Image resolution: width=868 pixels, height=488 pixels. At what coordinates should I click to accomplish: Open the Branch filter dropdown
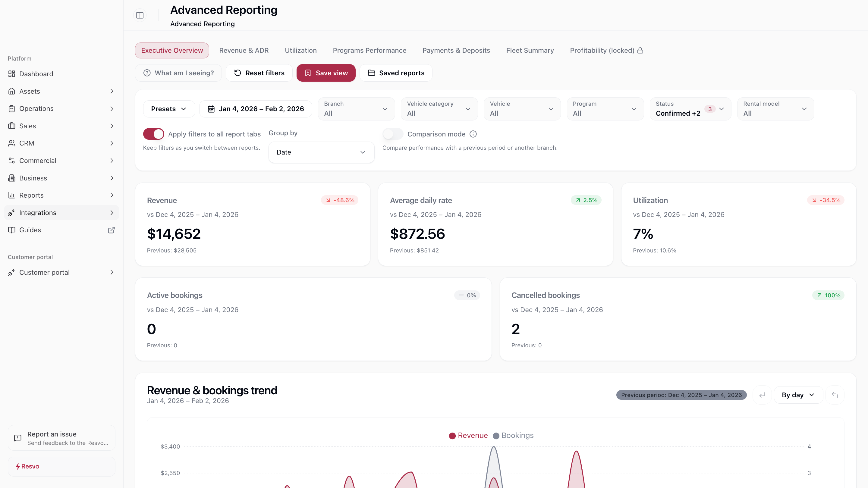pos(356,109)
